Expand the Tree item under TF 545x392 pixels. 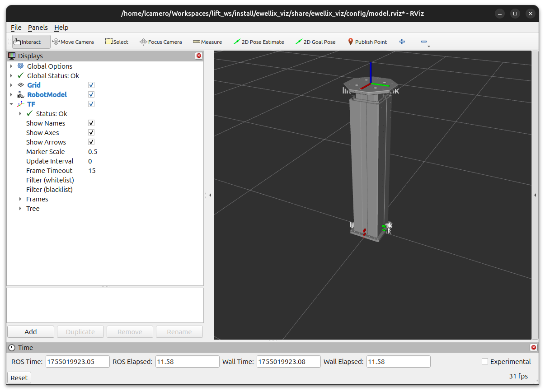20,208
